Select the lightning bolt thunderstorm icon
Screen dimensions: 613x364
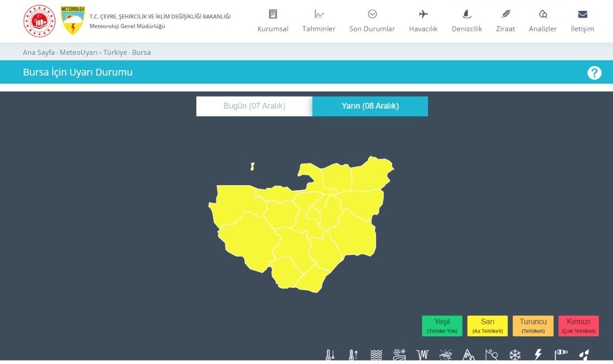538,355
